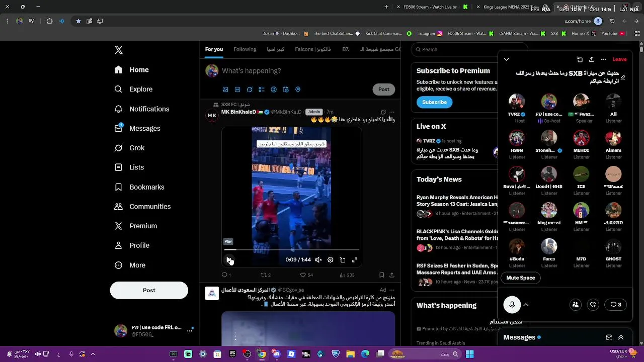Share the Space via share icon
The image size is (644, 362).
click(x=592, y=59)
